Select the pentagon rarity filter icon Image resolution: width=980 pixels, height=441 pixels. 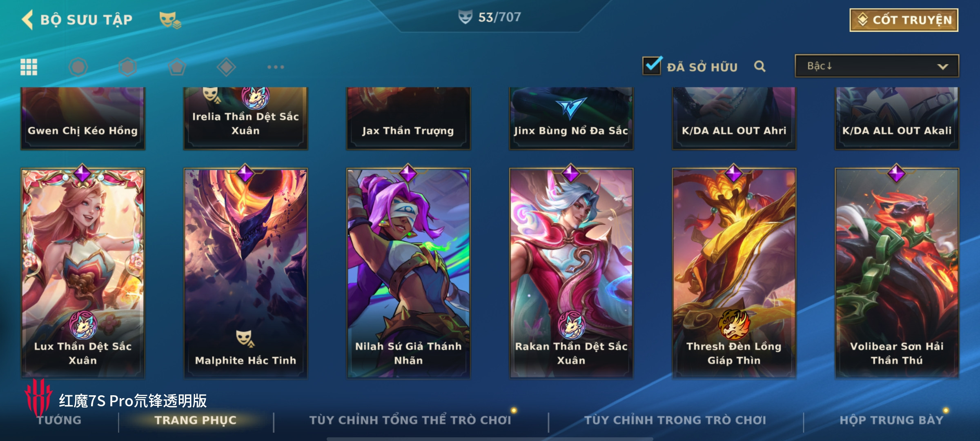177,67
